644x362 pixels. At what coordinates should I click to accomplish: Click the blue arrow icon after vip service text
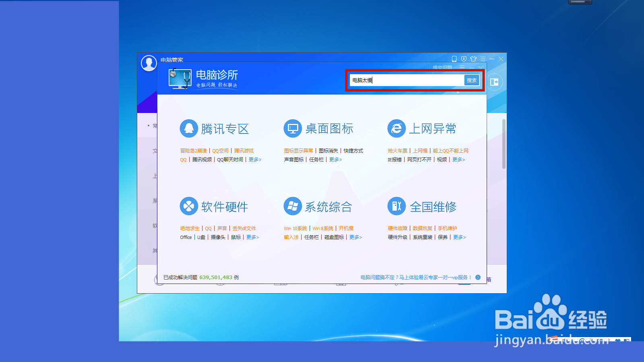[478, 277]
